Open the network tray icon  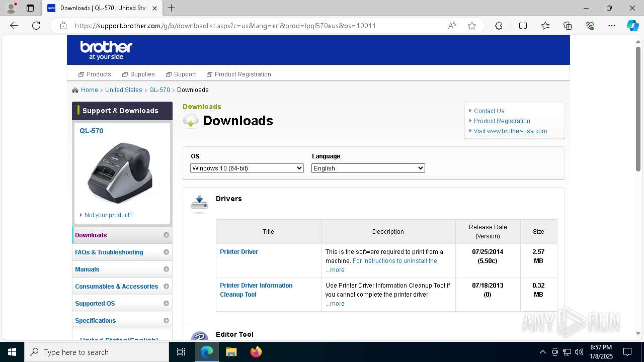click(567, 352)
